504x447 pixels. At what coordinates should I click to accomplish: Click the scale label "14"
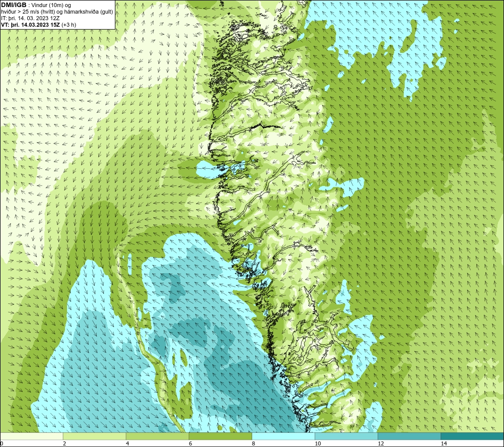(x=444, y=444)
